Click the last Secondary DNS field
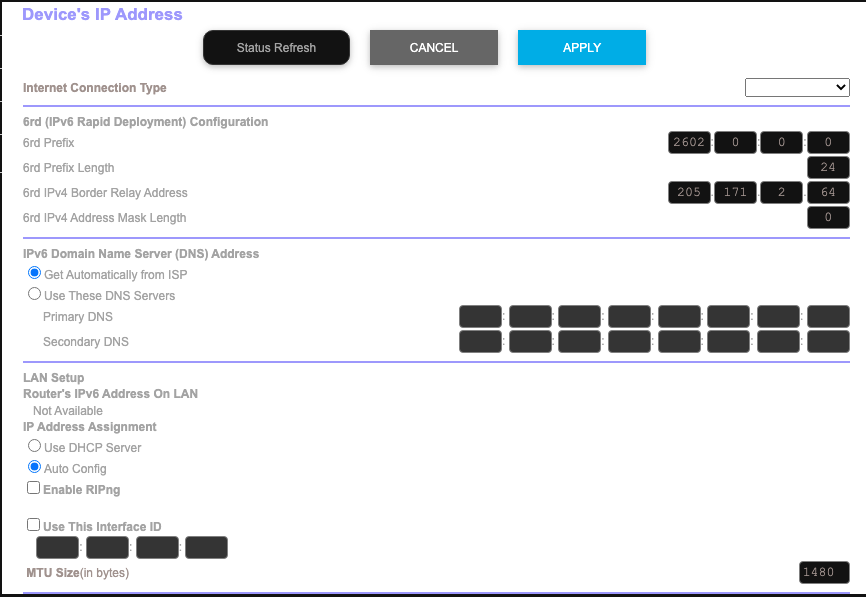This screenshot has height=597, width=866. [828, 341]
